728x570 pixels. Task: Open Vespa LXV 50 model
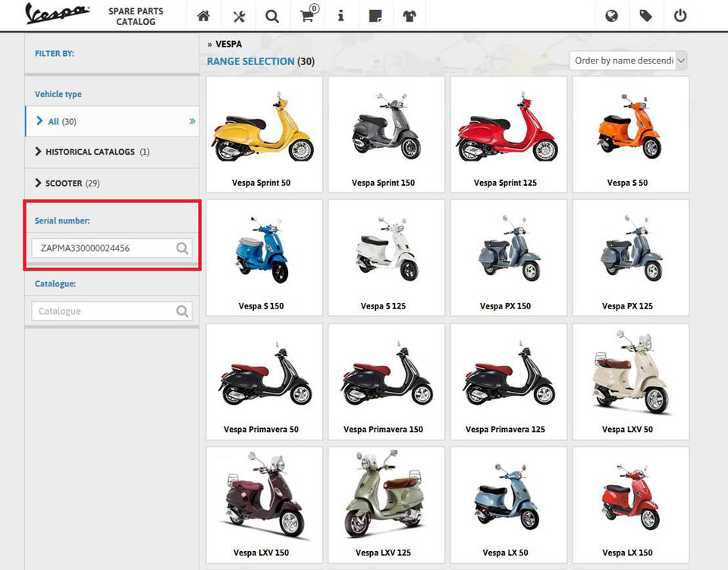pos(630,381)
